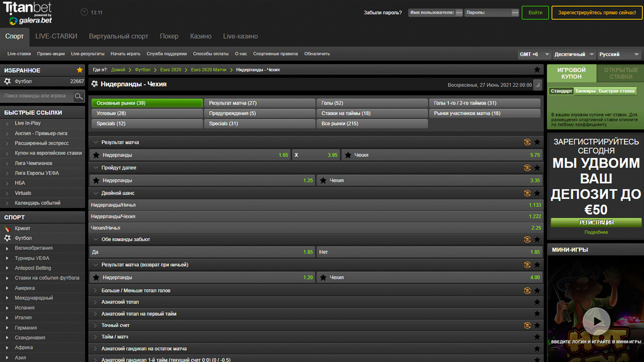The image size is (644, 362).
Task: Click the Имя пользователя username field
Action: click(436, 13)
